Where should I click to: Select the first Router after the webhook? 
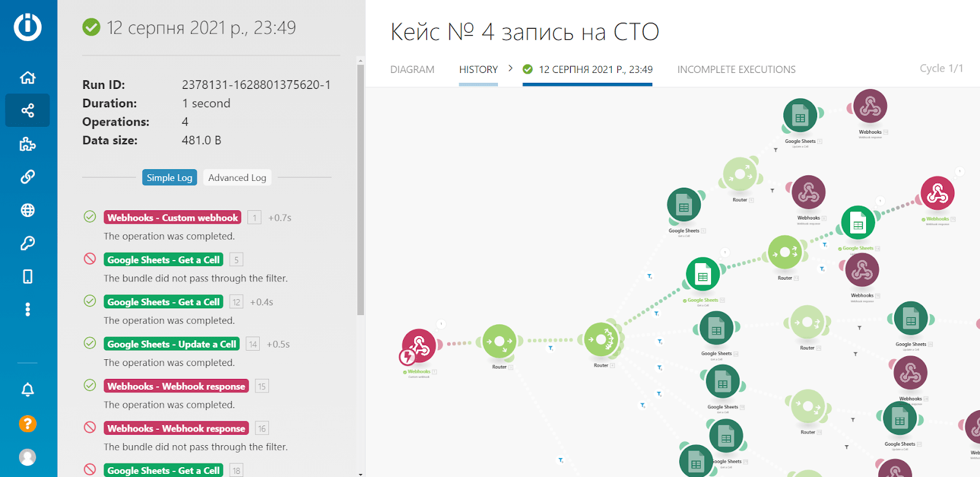coord(499,342)
